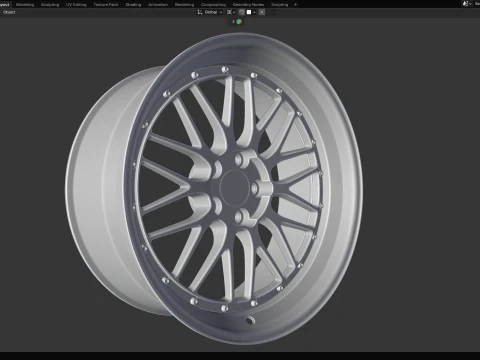480x360 pixels.
Task: Open the Rendering workspace tab
Action: [x=184, y=5]
